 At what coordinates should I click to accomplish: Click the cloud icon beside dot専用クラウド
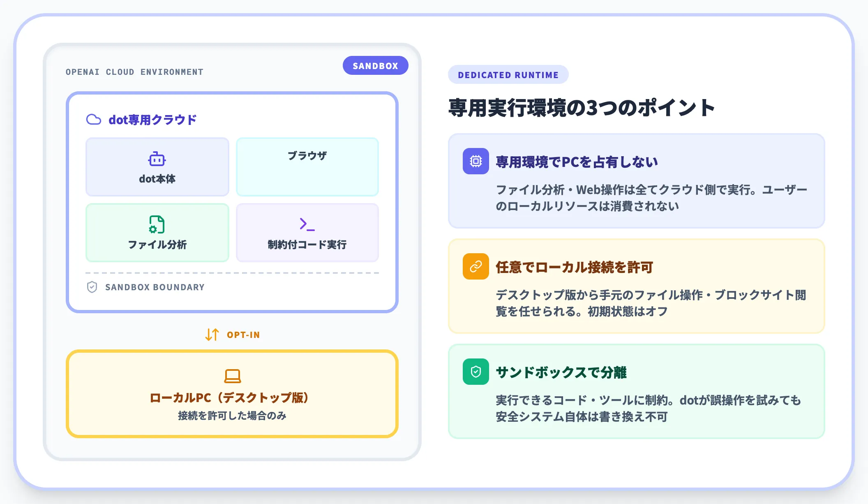click(x=94, y=120)
